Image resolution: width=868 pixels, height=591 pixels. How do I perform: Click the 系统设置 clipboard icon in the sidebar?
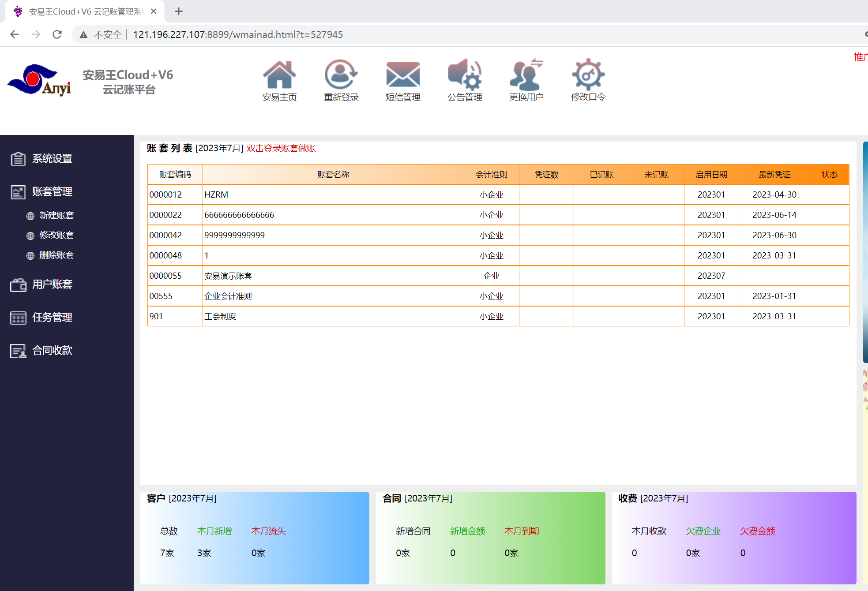click(x=18, y=159)
